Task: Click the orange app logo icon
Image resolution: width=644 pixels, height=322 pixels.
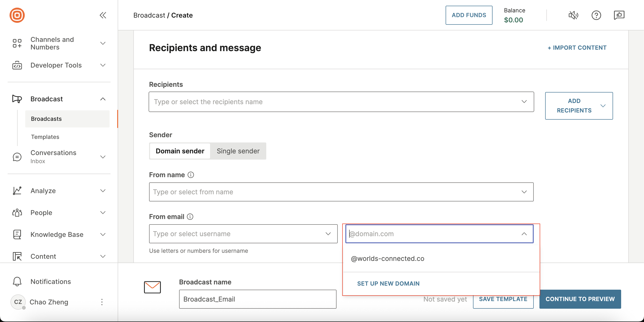Action: click(17, 15)
